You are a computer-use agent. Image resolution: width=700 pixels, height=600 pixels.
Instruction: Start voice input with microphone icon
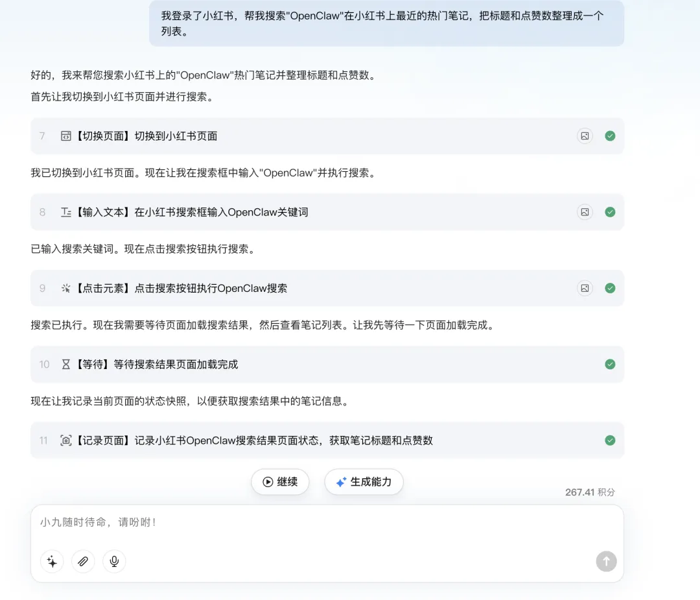(x=114, y=561)
